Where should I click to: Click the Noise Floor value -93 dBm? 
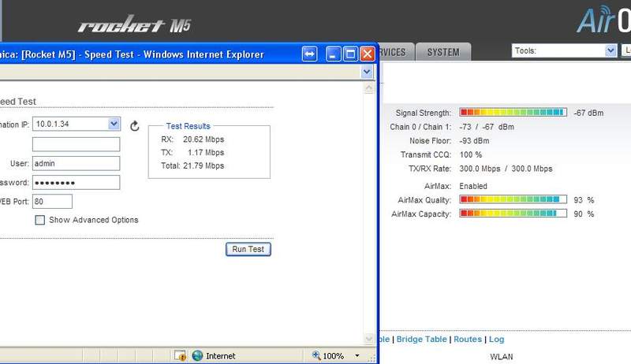coord(474,141)
